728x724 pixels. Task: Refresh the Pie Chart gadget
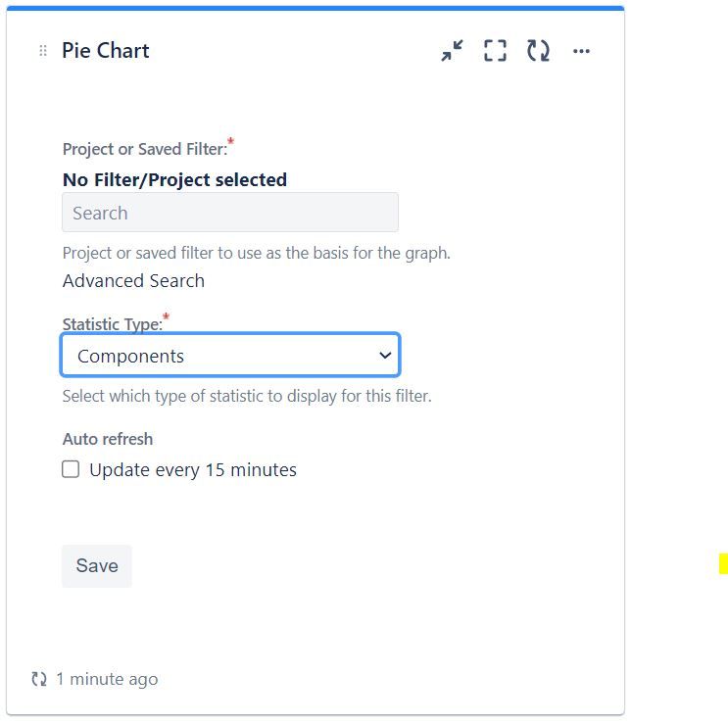point(538,51)
